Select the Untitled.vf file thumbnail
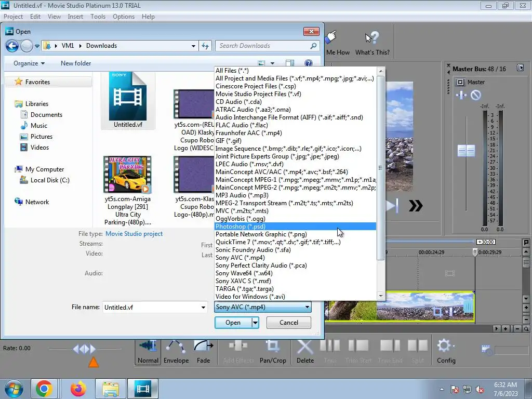The height and width of the screenshot is (399, 532). coord(128,100)
